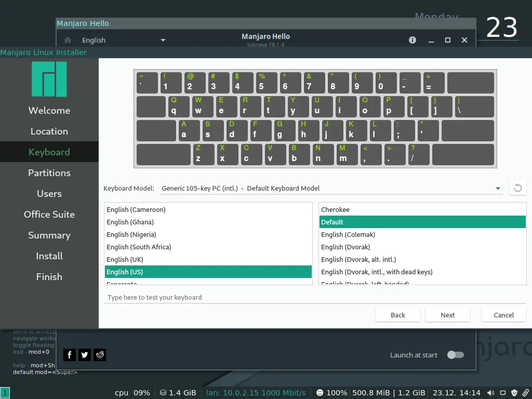Cancel the installation
This screenshot has width=532, height=399.
coord(504,315)
